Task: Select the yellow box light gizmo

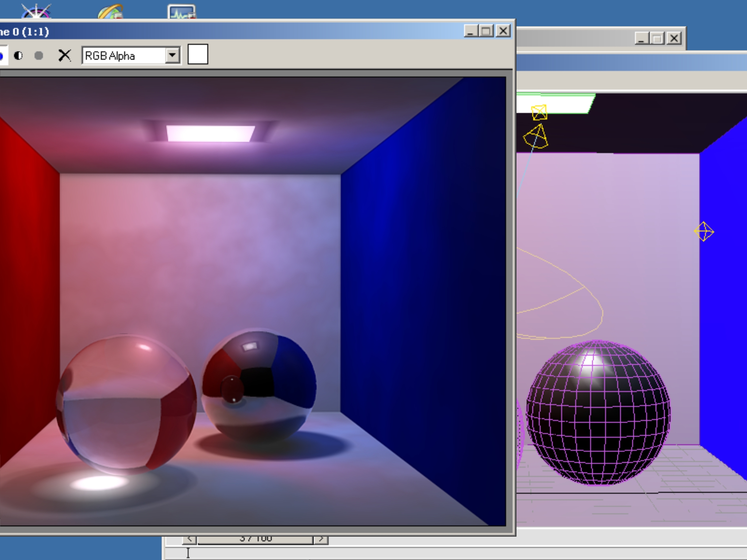Action: pyautogui.click(x=539, y=112)
